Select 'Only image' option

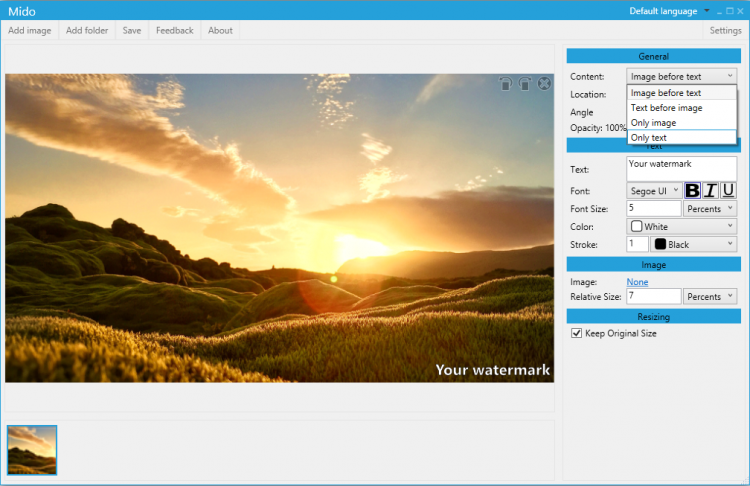tap(681, 122)
